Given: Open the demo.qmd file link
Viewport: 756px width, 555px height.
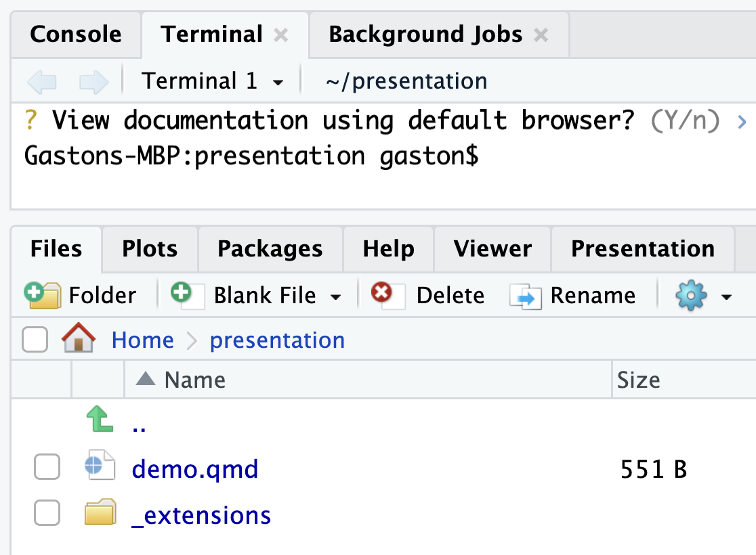Looking at the screenshot, I should [195, 469].
